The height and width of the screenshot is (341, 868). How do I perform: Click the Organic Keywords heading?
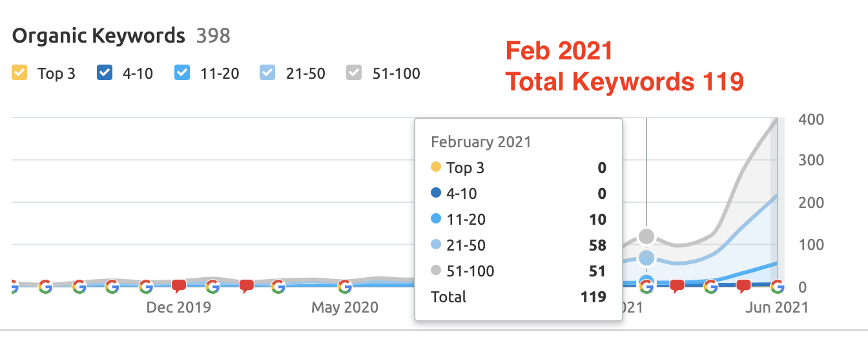click(x=98, y=36)
